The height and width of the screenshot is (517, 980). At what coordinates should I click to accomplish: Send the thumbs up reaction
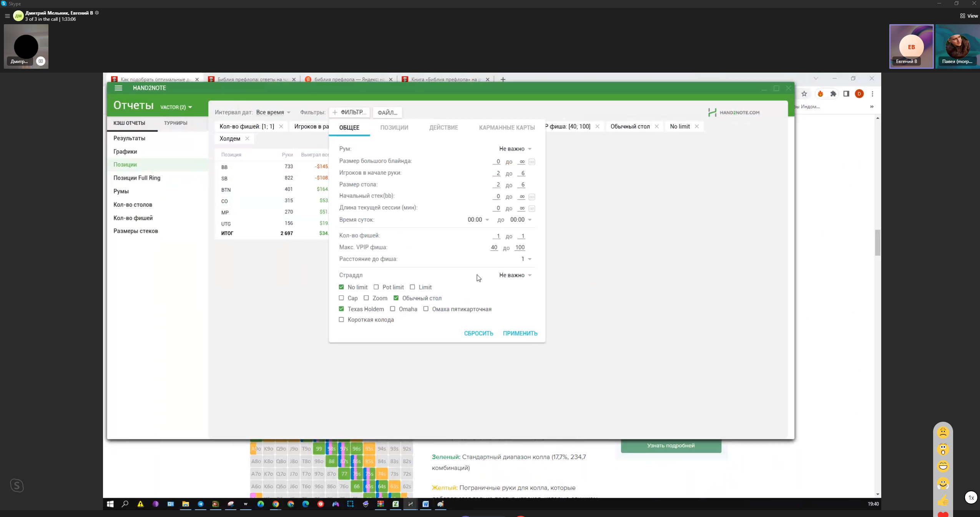point(943,500)
